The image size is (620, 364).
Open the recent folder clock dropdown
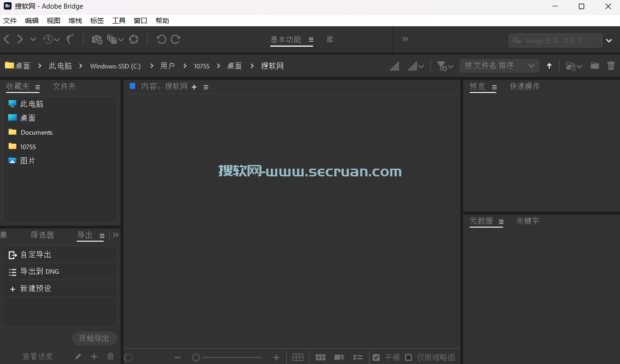574,66
